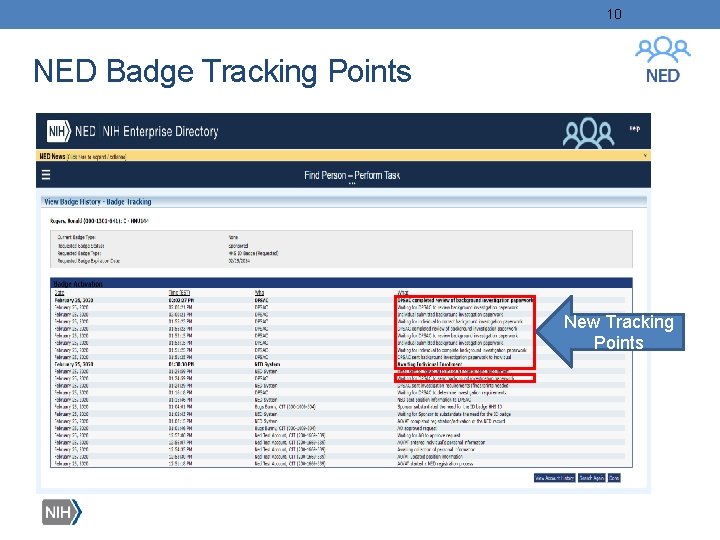Click View Badge History - Badge Tracking heading
720x540 pixels.
(x=98, y=202)
